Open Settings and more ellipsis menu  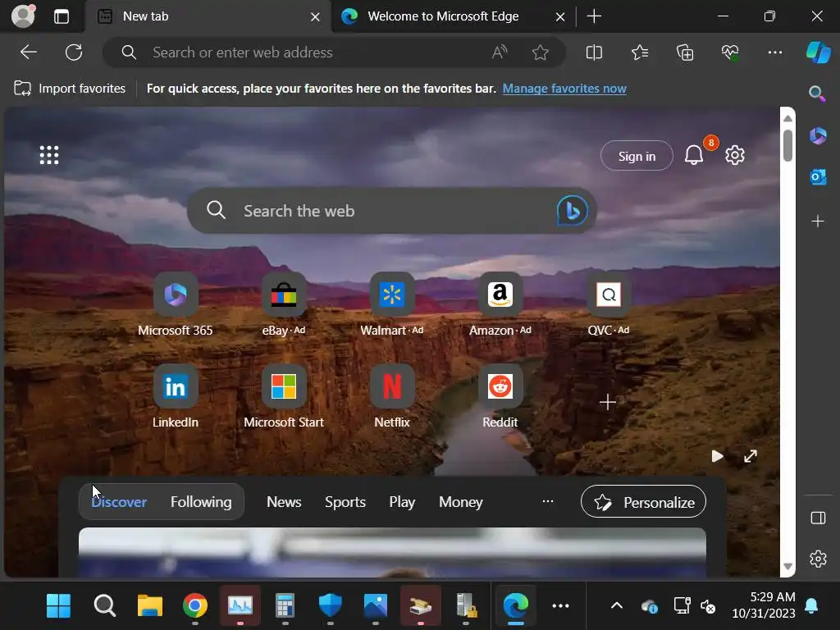775,52
